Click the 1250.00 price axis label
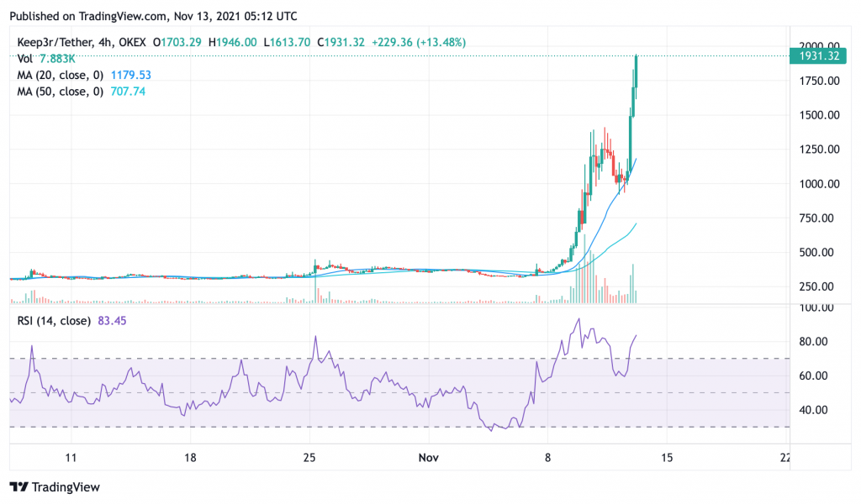Viewport: 861px width, 504px height. pos(819,150)
